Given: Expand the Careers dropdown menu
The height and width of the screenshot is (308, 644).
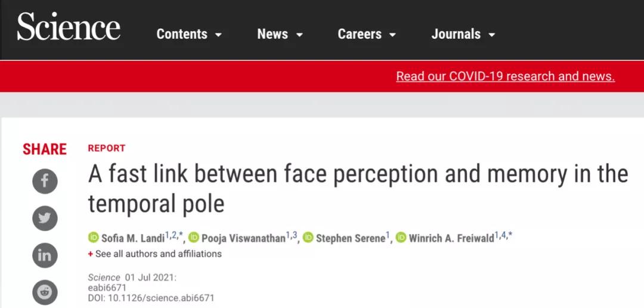Looking at the screenshot, I should click(367, 35).
